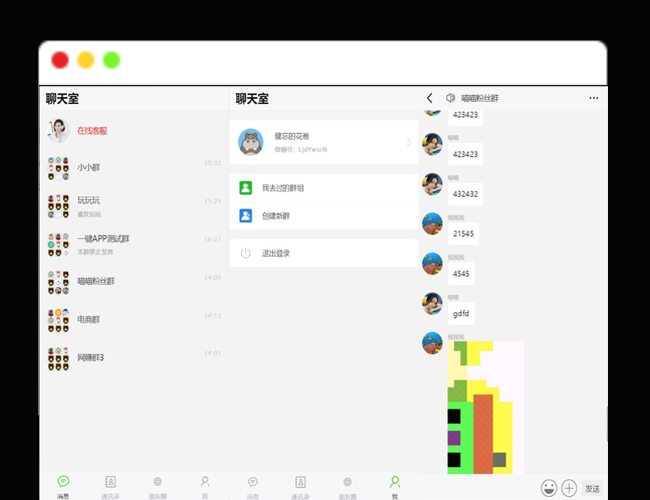This screenshot has width=650, height=500.
Task: Click the blue 创建新群 icon
Action: click(245, 216)
